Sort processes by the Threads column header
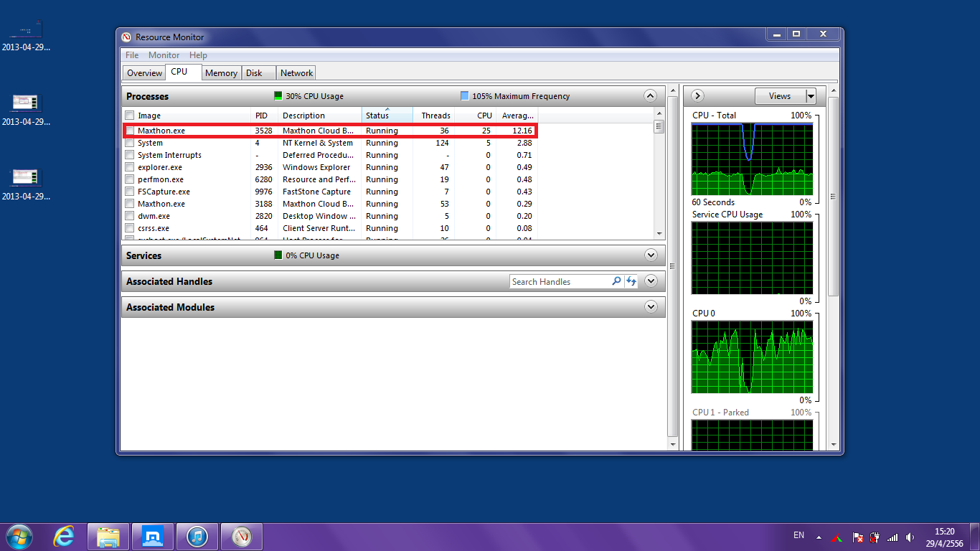This screenshot has height=551, width=980. (434, 116)
